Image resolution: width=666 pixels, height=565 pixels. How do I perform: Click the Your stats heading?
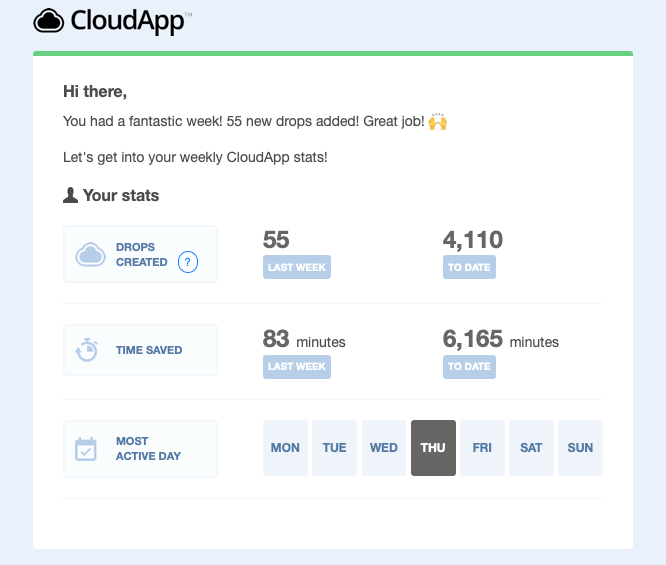[121, 195]
